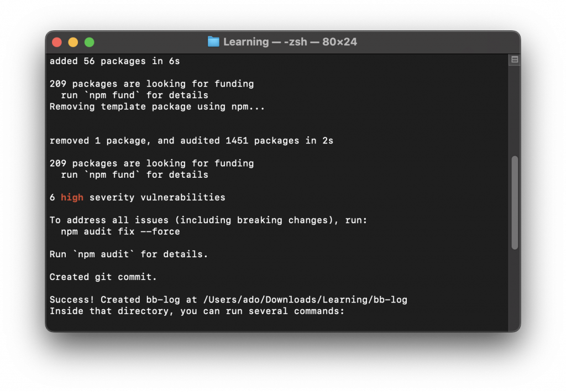Click "audited 1451 packages" in the output
The image size is (566, 392).
[x=240, y=141]
